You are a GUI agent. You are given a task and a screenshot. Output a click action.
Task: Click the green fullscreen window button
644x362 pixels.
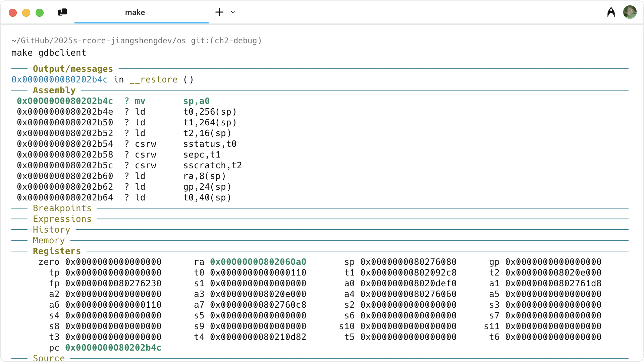(40, 13)
